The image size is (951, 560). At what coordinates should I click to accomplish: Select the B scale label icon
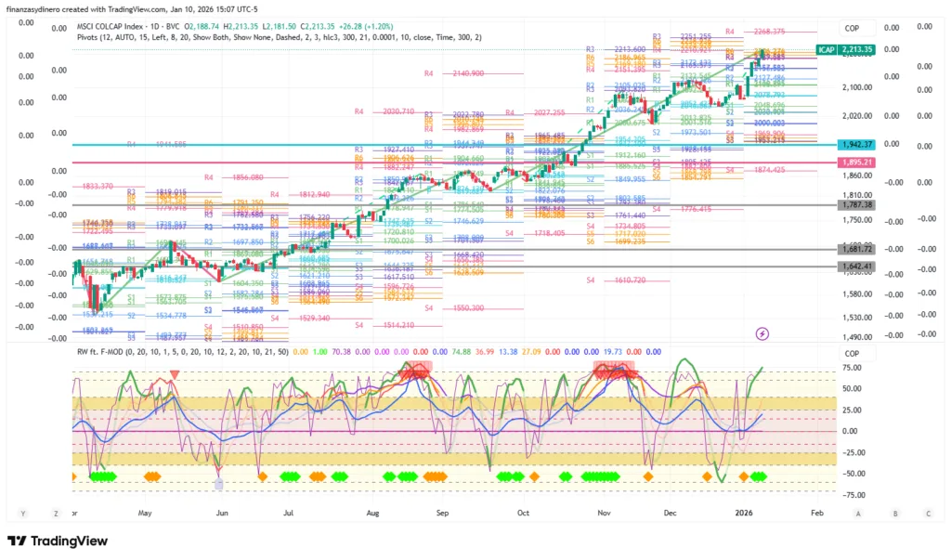click(x=894, y=513)
